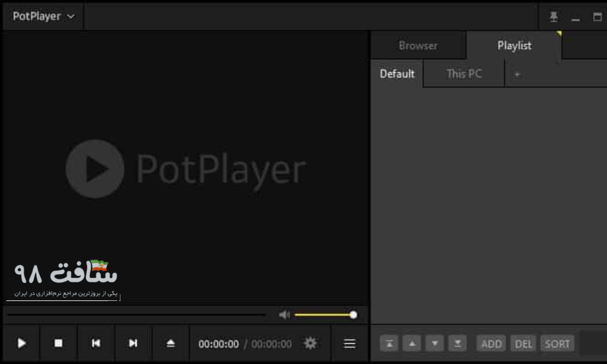
Task: Skip to the next item
Action: click(x=133, y=343)
